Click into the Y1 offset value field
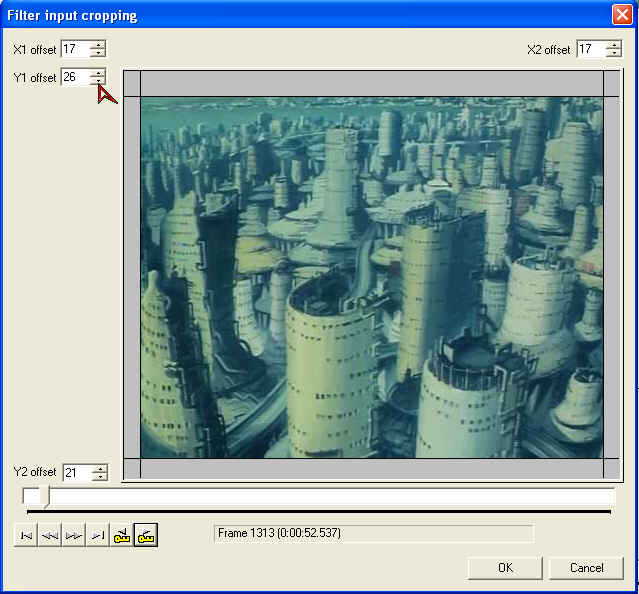This screenshot has width=639, height=594. [76, 77]
